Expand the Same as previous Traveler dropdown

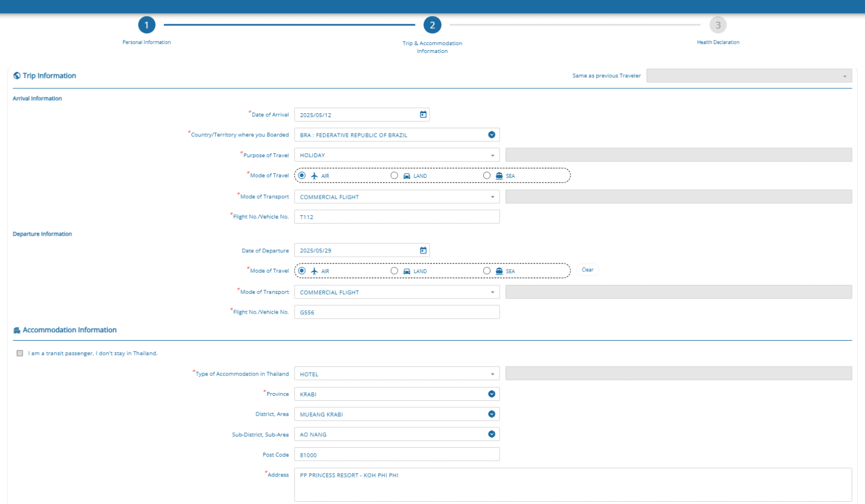(748, 76)
